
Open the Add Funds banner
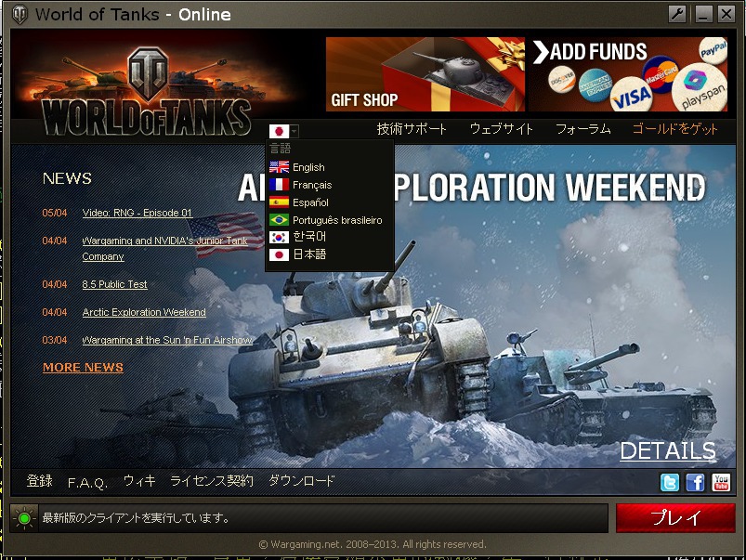(628, 74)
